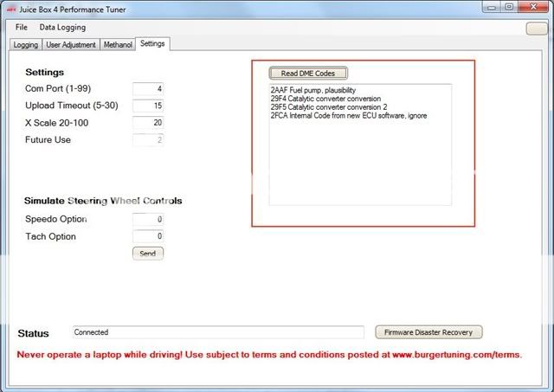Image resolution: width=554 pixels, height=392 pixels.
Task: Click Read DME Codes button
Action: 308,74
